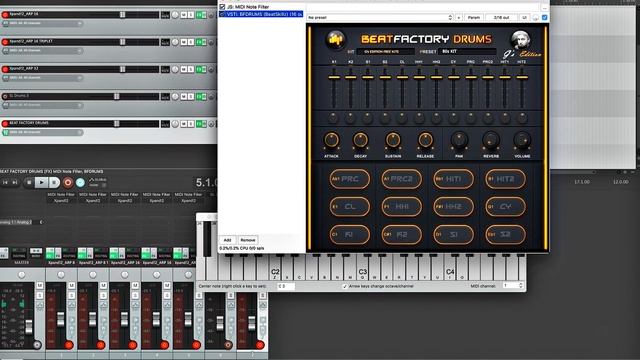Trigger the CL drum pad
640x360 pixels.
click(349, 207)
